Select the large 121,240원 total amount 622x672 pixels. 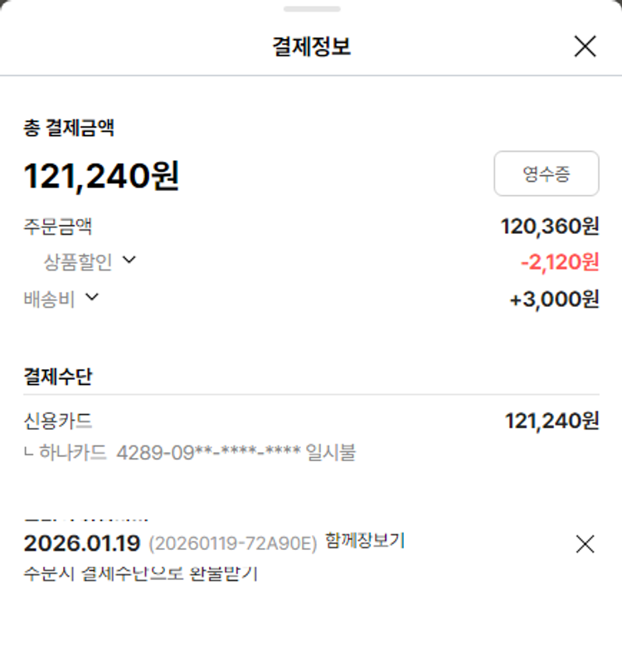tap(101, 176)
